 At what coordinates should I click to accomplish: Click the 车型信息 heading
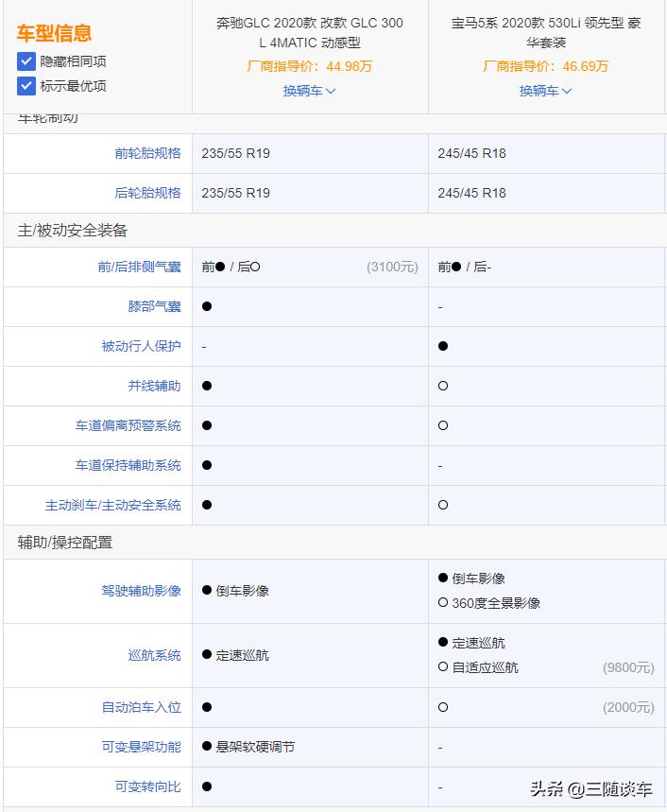55,33
